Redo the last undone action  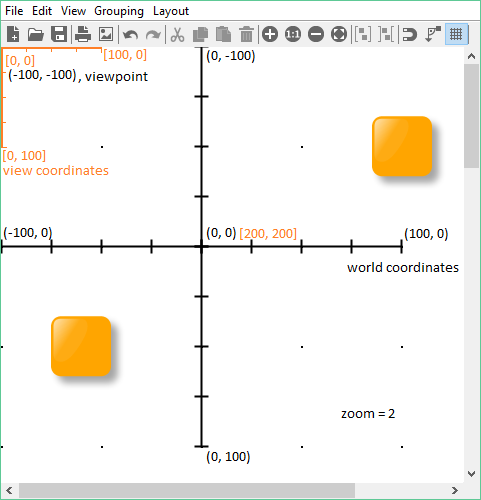point(153,35)
